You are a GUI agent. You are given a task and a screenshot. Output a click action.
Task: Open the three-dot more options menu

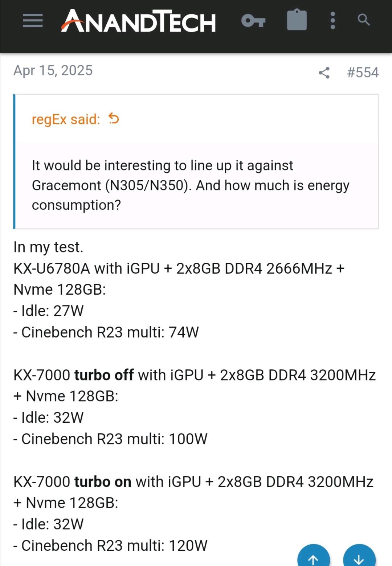332,20
